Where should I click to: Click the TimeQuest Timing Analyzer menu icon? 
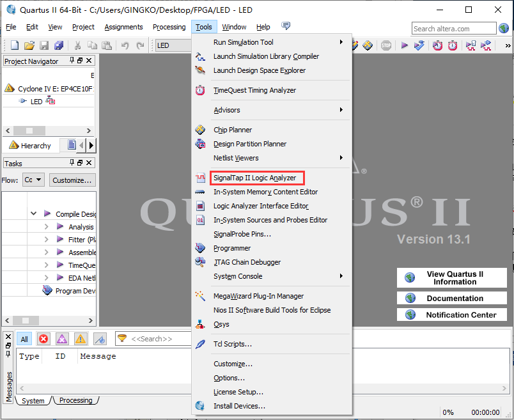click(200, 91)
